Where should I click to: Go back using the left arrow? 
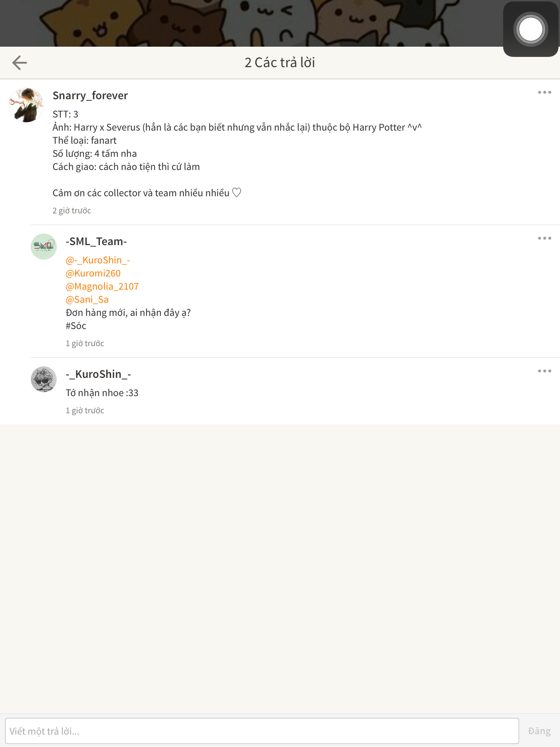[19, 63]
